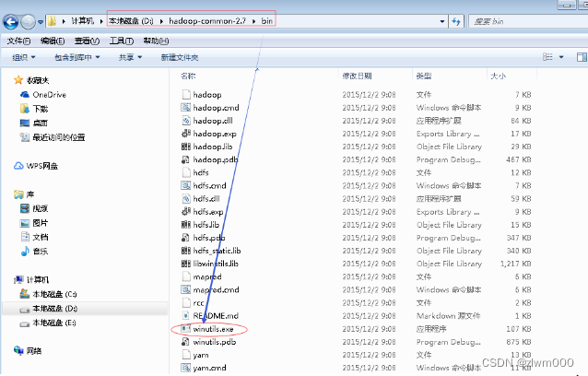Click the change view icon in toolbar
Viewport: 588px width, 376px height.
tap(547, 57)
